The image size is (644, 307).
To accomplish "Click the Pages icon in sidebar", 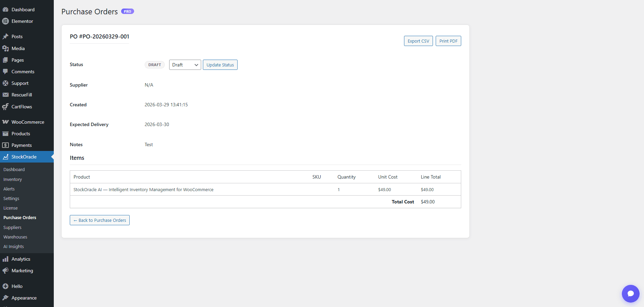I will (5, 60).
